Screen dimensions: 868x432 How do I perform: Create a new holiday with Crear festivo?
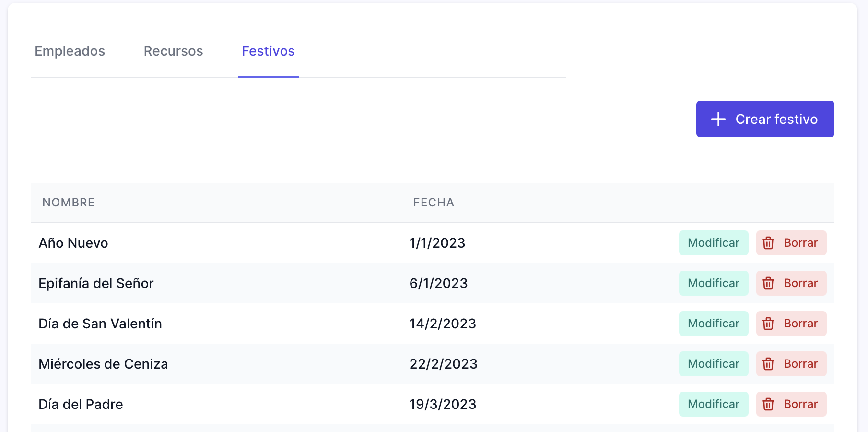[765, 119]
